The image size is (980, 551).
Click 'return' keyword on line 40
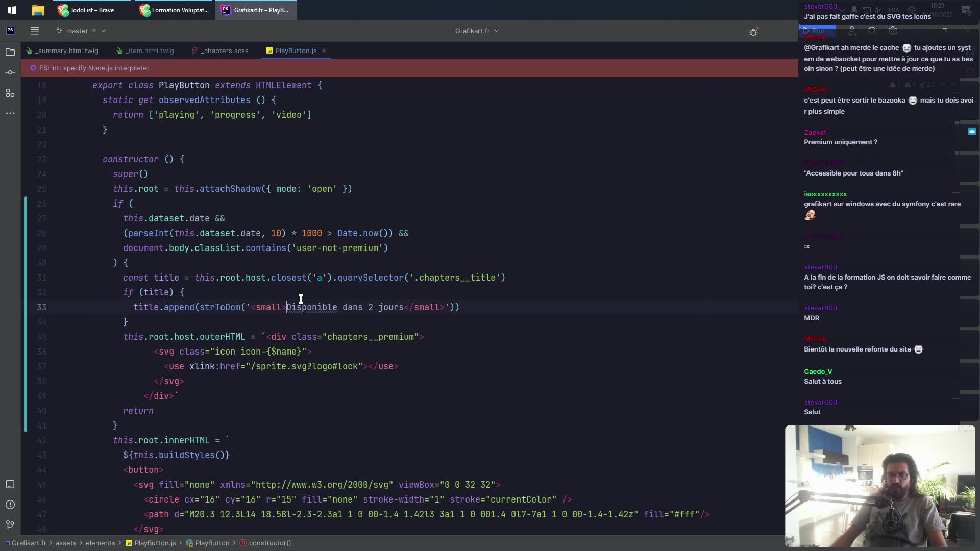pos(138,411)
